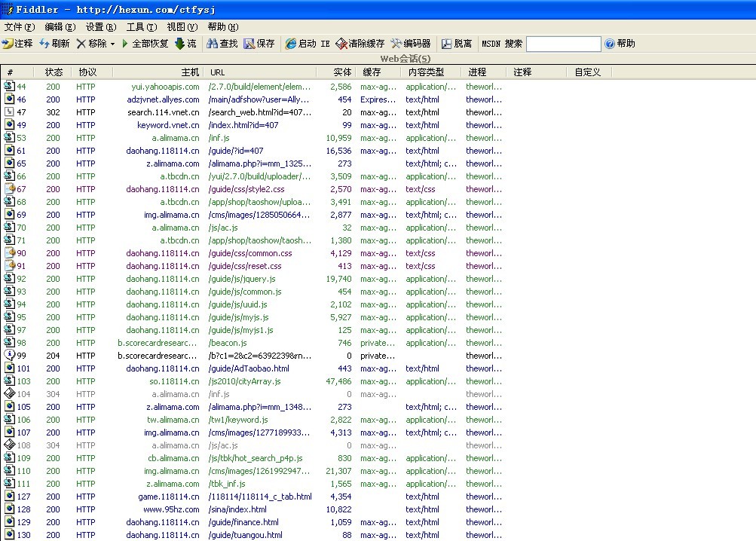Toggle the 流 streaming mode icon

[x=179, y=44]
